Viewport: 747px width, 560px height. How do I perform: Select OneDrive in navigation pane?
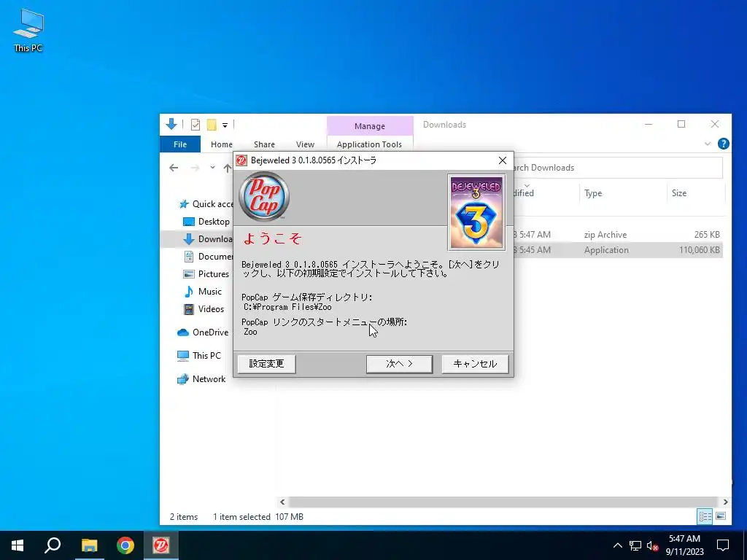pos(203,332)
